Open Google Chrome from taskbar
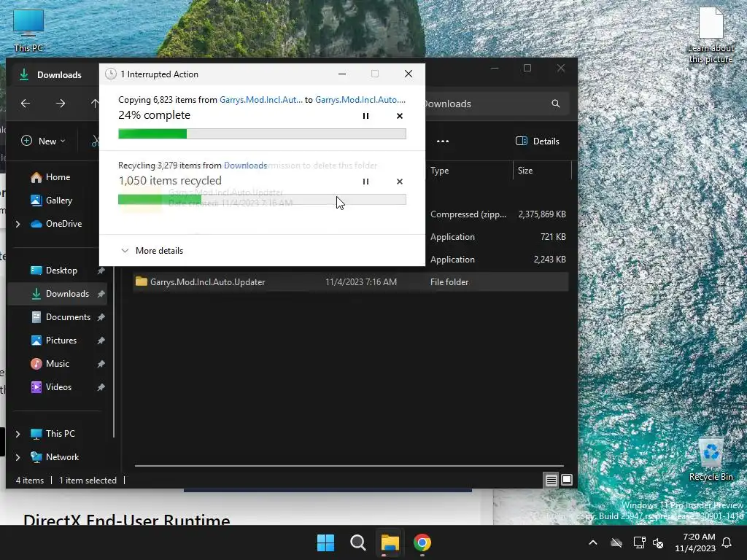Image resolution: width=747 pixels, height=560 pixels. (422, 542)
